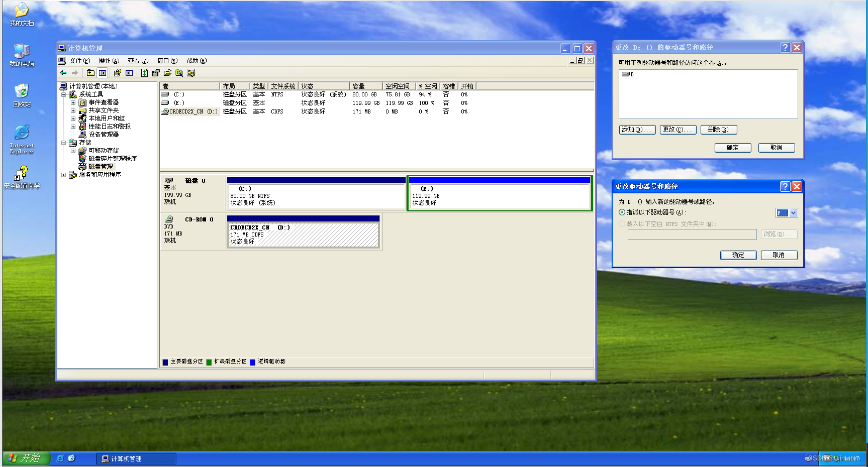Select 指派以下驱动器号 radio button
Viewport: 868px width, 467px height.
(x=622, y=212)
